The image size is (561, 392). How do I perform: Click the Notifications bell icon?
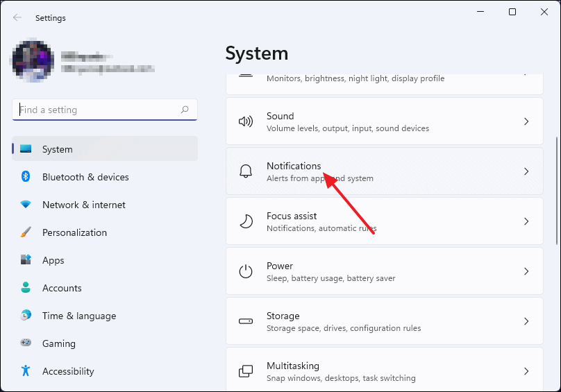point(246,171)
